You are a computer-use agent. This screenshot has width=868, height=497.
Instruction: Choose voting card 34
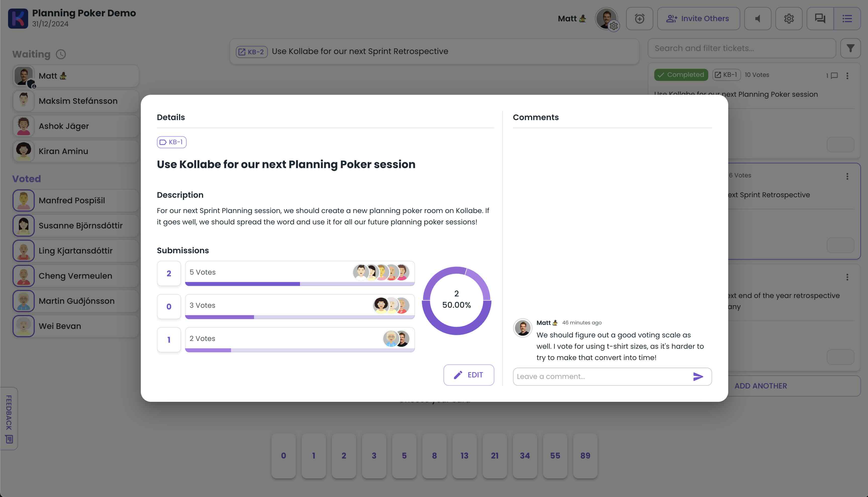click(525, 456)
